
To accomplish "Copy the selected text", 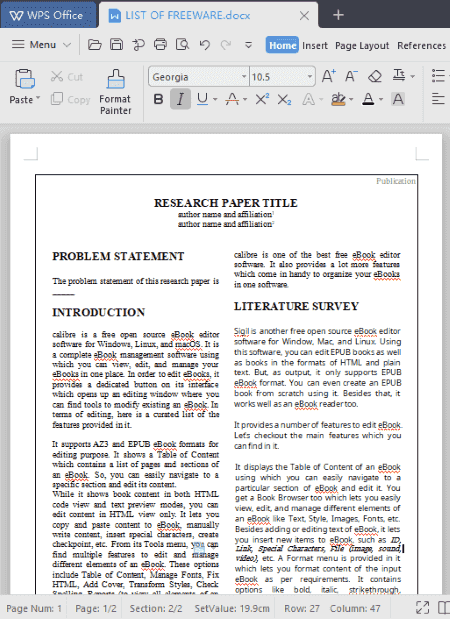I will [x=71, y=99].
